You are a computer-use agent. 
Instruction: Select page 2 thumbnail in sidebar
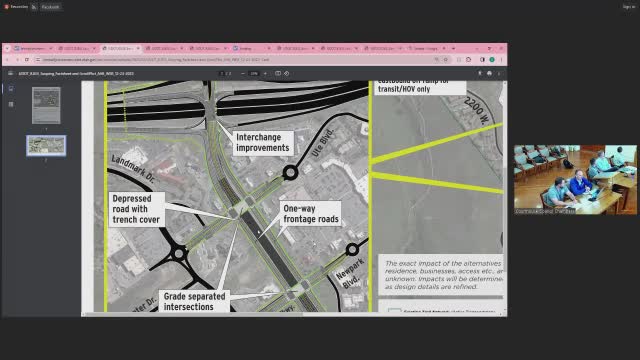46,146
